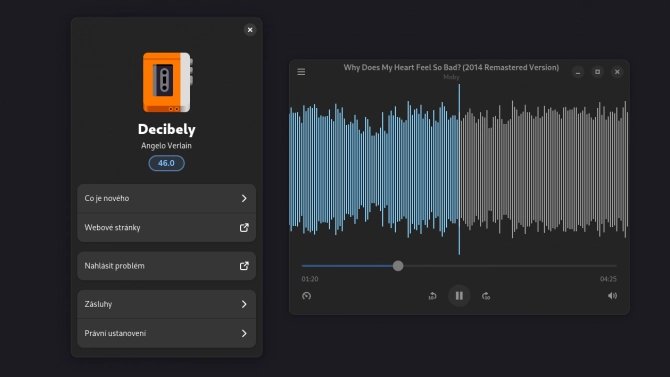The image size is (670, 377).
Task: Click the seek slider knob
Action: (x=398, y=266)
